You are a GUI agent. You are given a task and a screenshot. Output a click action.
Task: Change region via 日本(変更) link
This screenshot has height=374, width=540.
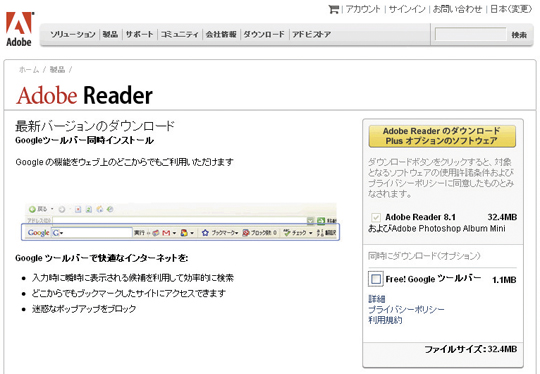(x=511, y=9)
